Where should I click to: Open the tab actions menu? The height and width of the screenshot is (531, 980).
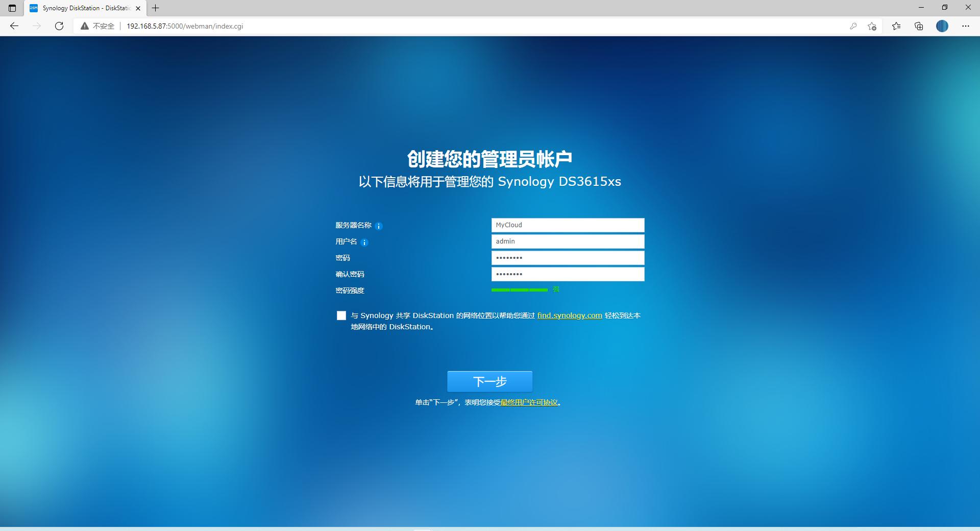point(11,8)
